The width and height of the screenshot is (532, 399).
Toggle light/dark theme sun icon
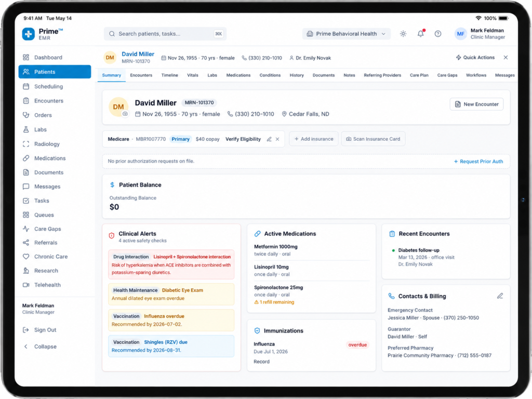tap(403, 34)
